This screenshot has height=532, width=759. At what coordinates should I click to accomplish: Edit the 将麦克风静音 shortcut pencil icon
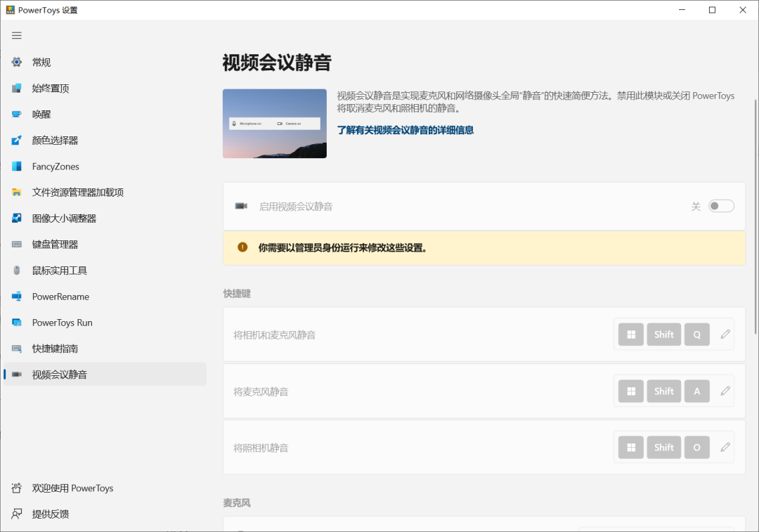tap(725, 391)
